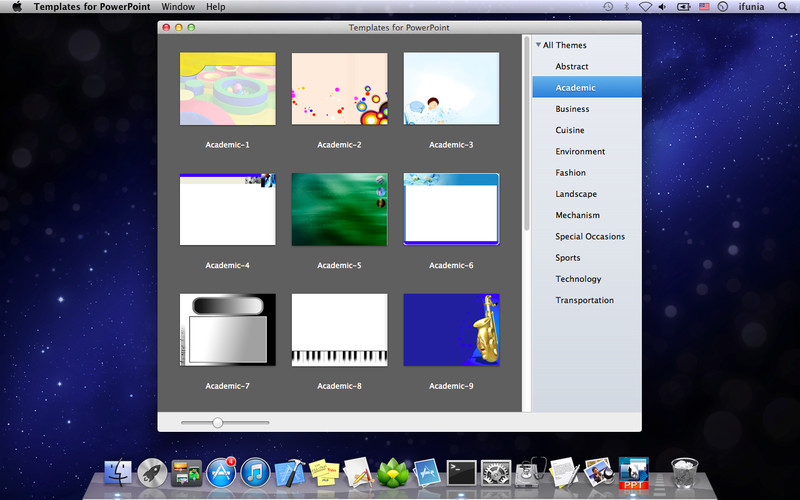Open the Trash in the dock
The width and height of the screenshot is (800, 500).
(x=684, y=472)
